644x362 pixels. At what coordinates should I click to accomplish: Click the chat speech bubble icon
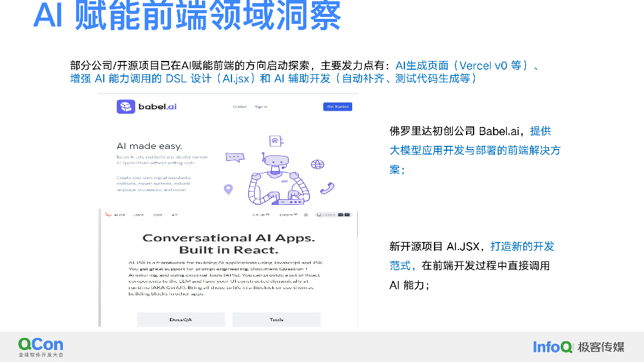point(235,158)
